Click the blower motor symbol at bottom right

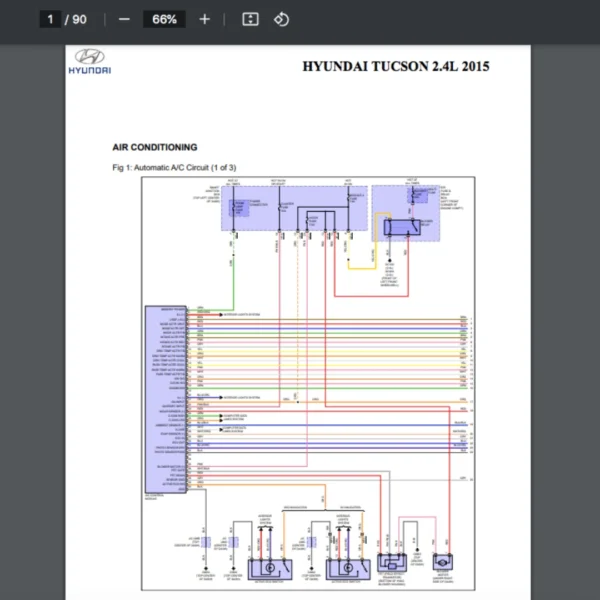click(442, 565)
